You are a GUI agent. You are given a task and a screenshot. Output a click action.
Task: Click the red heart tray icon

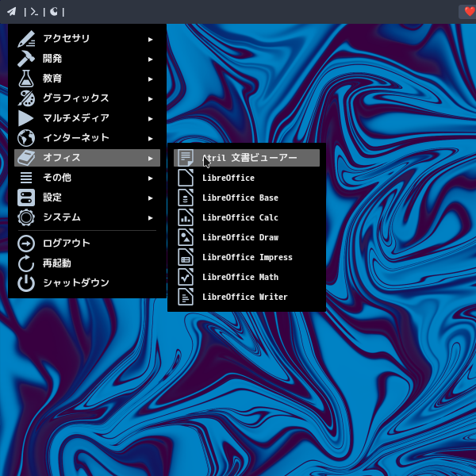470,12
